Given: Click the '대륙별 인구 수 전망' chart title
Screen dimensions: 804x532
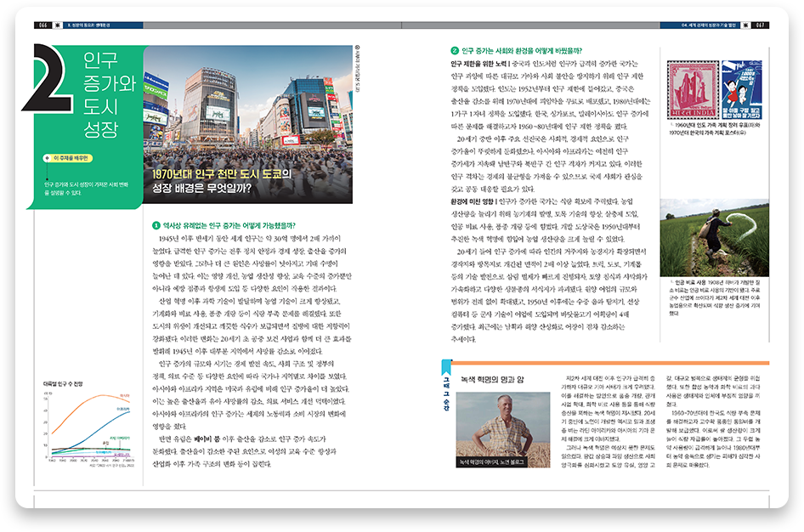Looking at the screenshot, I should (x=63, y=384).
